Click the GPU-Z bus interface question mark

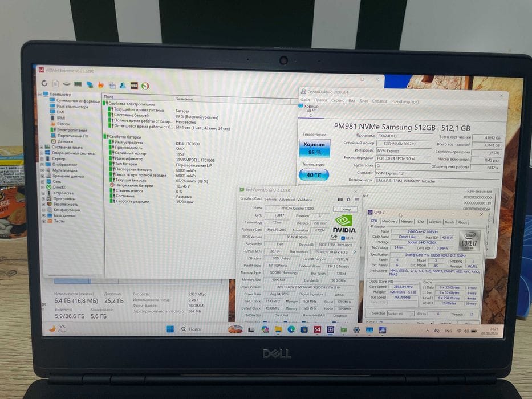(355, 253)
